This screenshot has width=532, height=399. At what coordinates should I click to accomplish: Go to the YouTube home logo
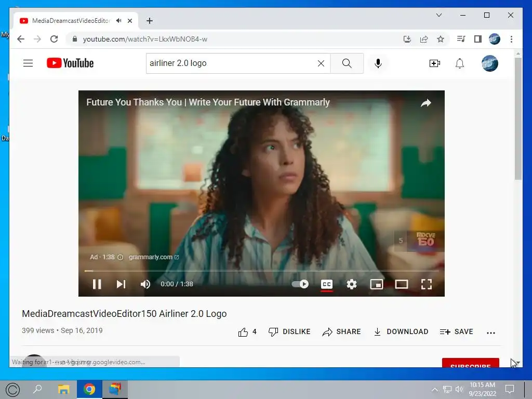[70, 63]
